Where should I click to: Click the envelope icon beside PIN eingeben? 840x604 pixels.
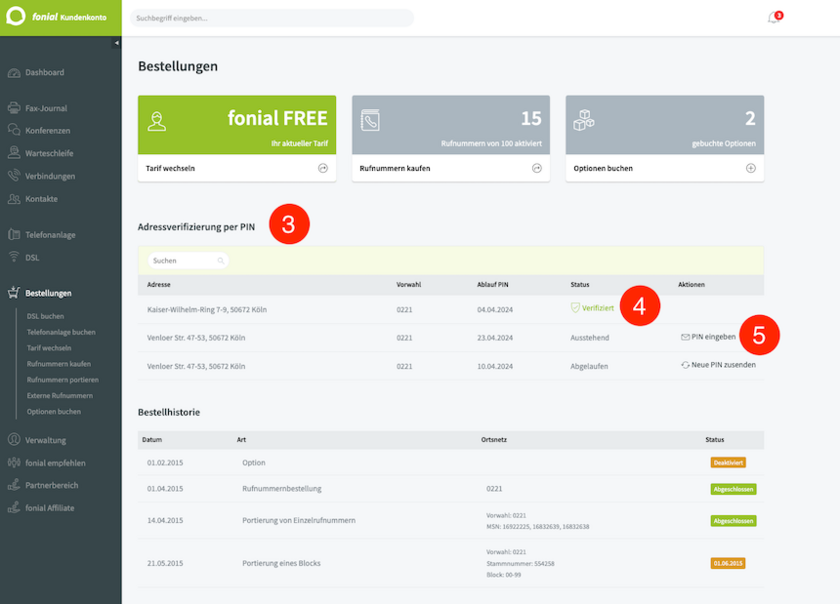685,337
